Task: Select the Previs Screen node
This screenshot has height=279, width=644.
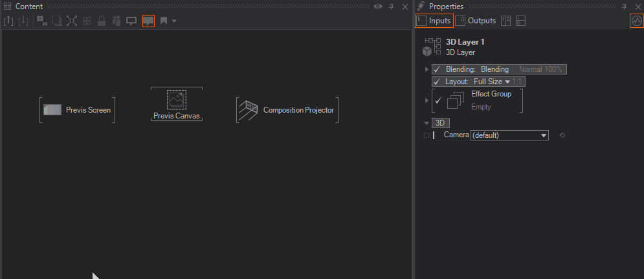Action: tap(77, 110)
